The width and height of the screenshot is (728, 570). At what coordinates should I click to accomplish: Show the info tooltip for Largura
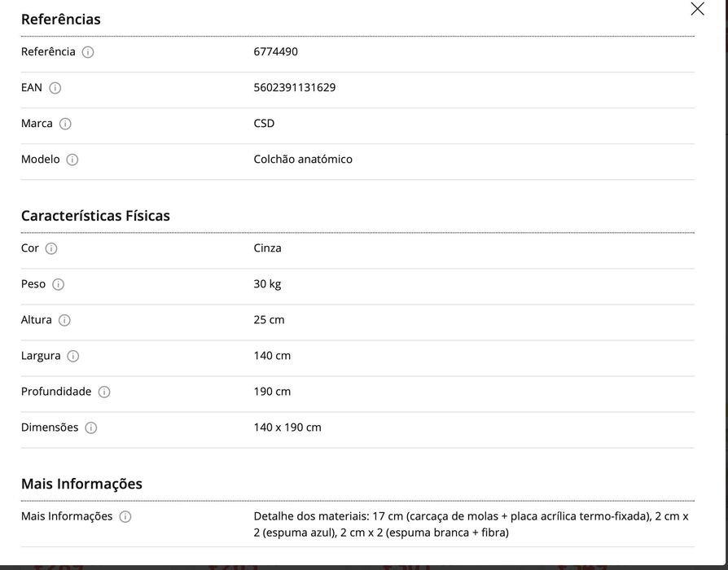73,356
